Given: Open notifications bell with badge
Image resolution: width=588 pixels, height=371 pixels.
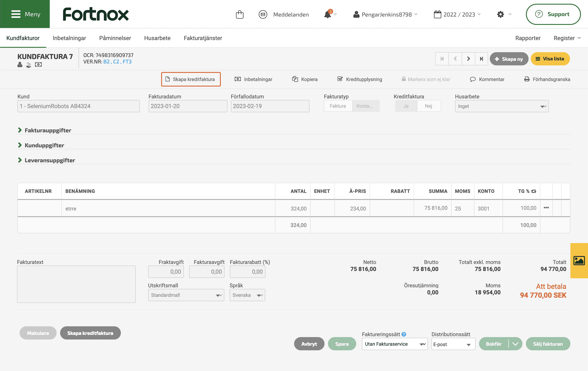Looking at the screenshot, I should [x=328, y=14].
